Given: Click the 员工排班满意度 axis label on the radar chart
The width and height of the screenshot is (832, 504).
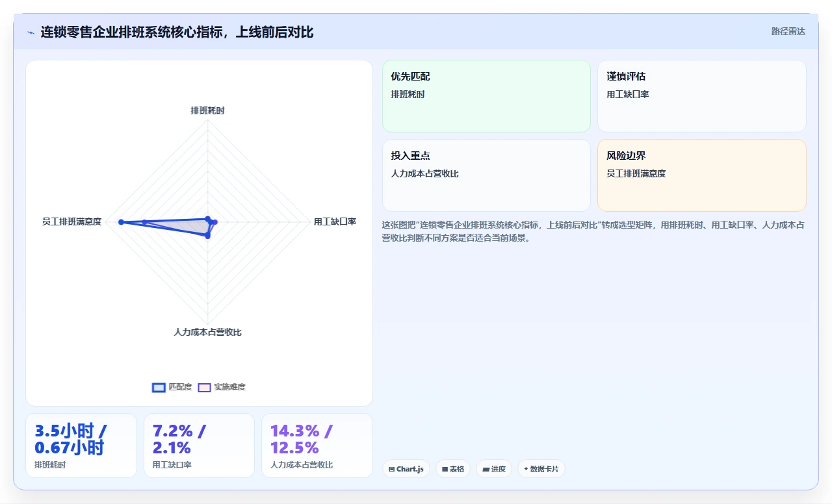Looking at the screenshot, I should pyautogui.click(x=71, y=222).
